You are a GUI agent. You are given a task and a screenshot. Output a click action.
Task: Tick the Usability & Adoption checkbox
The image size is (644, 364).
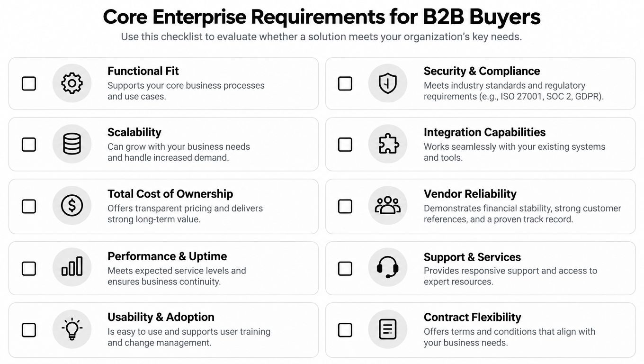tap(29, 329)
